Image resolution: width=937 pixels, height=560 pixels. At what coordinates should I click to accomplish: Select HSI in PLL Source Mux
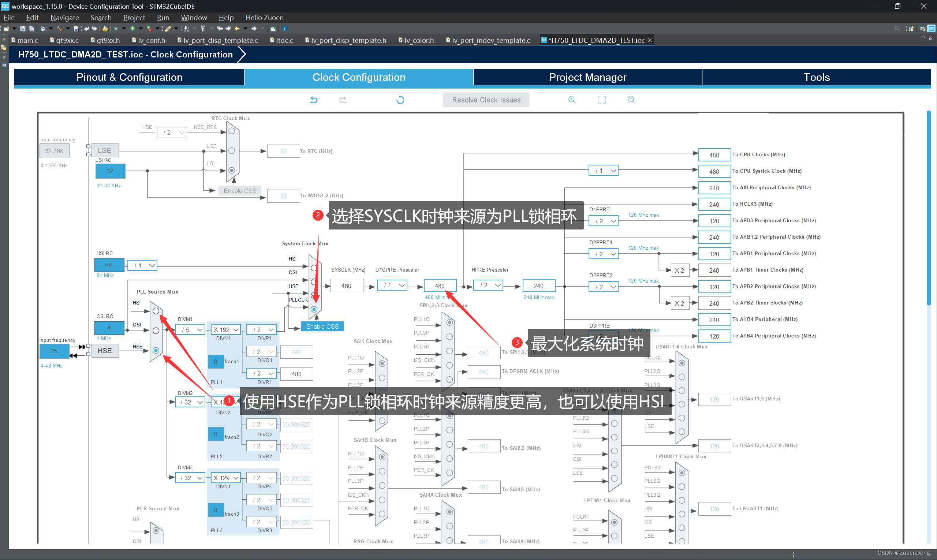pos(156,311)
